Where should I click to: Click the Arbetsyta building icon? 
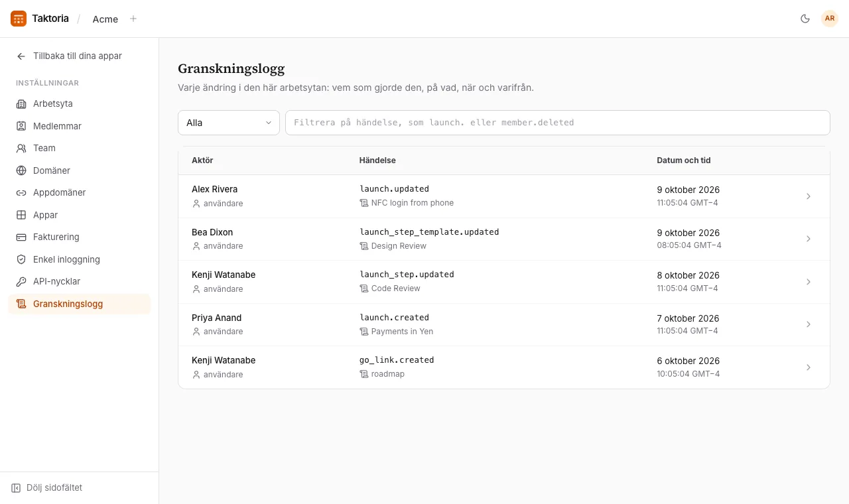point(21,104)
